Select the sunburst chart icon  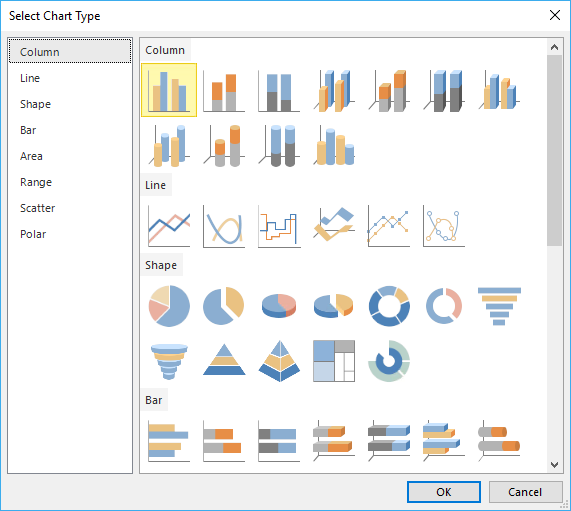point(389,361)
